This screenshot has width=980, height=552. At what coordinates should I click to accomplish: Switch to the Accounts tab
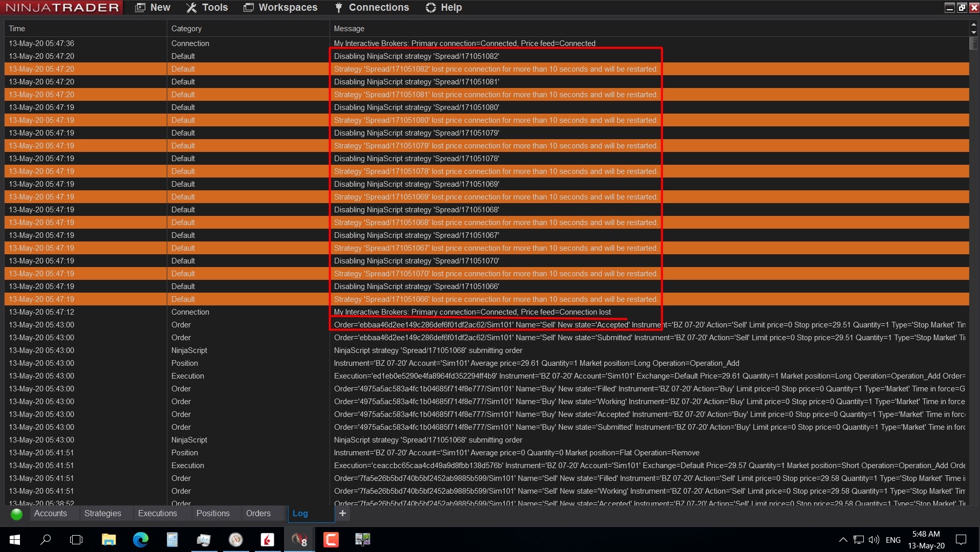pyautogui.click(x=50, y=514)
